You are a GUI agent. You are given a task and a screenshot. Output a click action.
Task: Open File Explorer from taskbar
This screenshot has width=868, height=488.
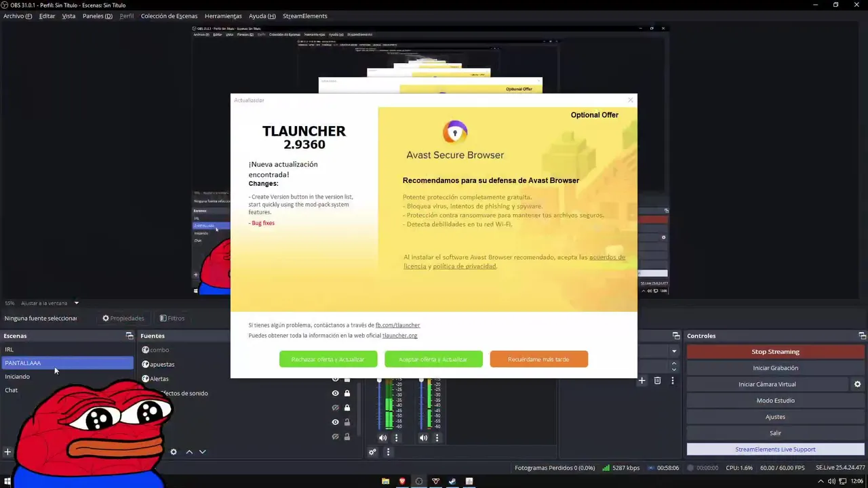[385, 481]
